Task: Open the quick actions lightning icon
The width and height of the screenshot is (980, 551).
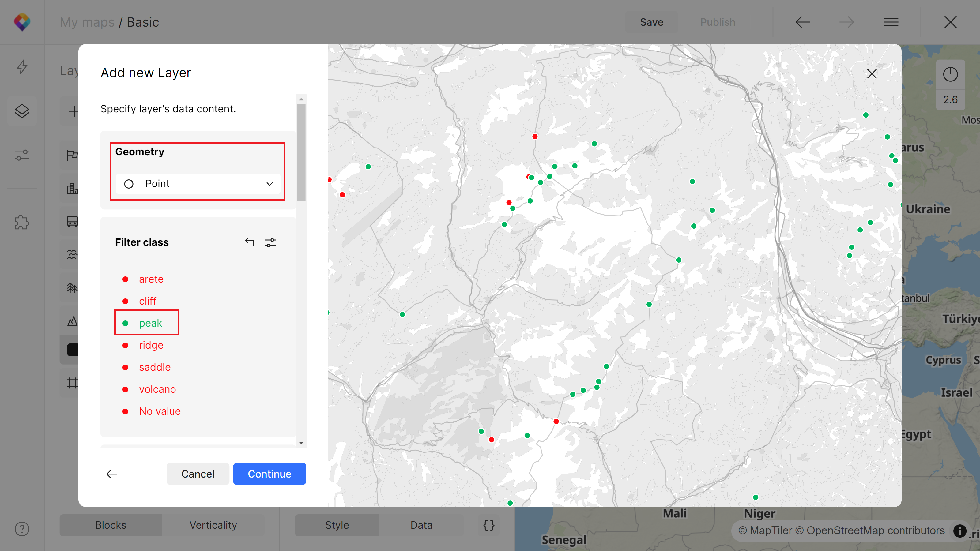Action: [x=22, y=67]
